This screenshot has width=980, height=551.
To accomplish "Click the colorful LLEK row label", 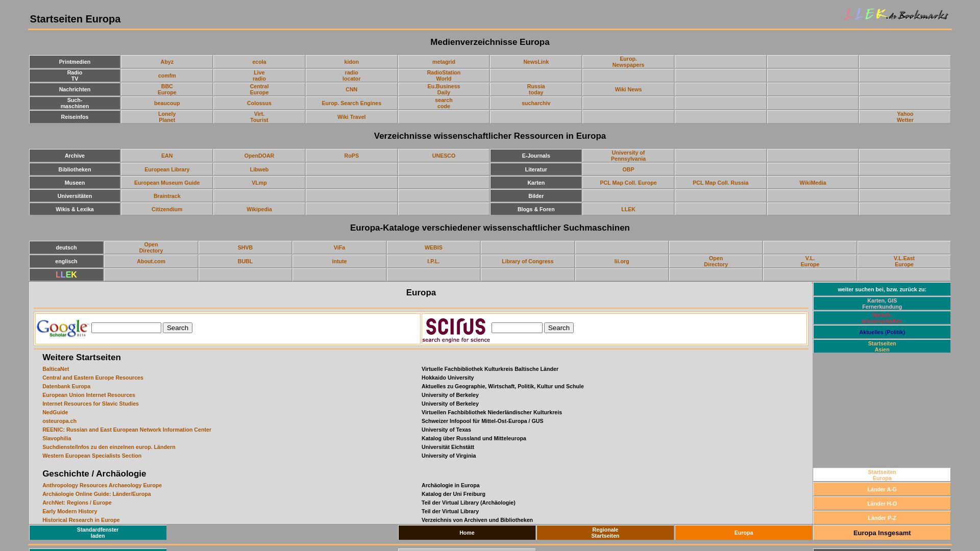I will 66,275.
